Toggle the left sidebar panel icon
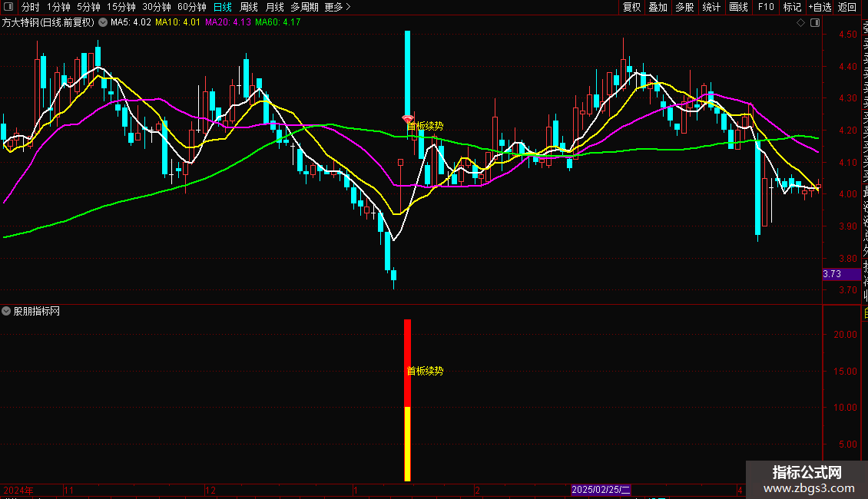The image size is (868, 499). pyautogui.click(x=8, y=7)
